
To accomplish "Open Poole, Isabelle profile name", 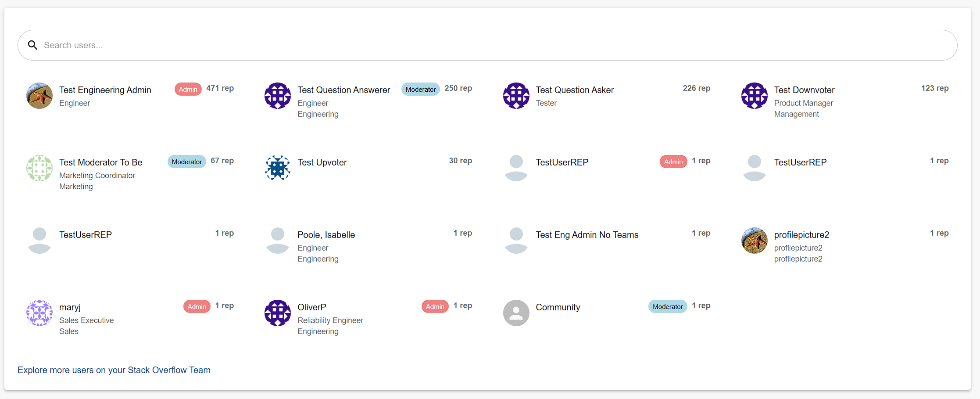I will (326, 235).
